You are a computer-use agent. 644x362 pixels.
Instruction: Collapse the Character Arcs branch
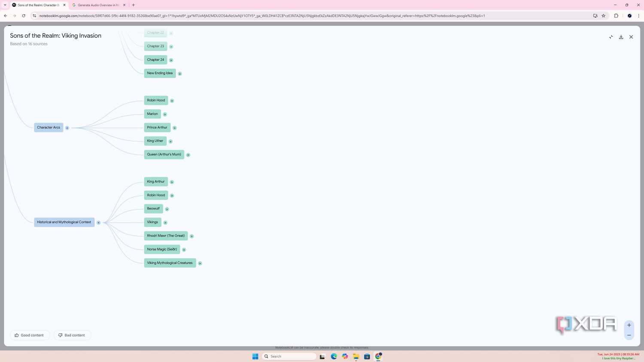click(67, 128)
